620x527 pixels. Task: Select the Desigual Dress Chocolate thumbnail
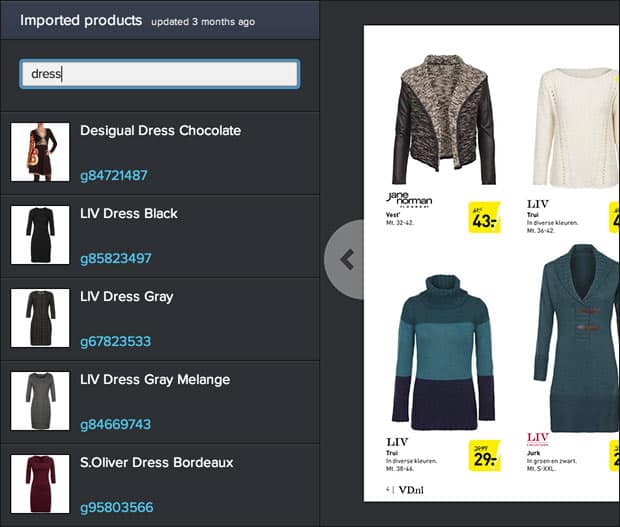[x=40, y=152]
